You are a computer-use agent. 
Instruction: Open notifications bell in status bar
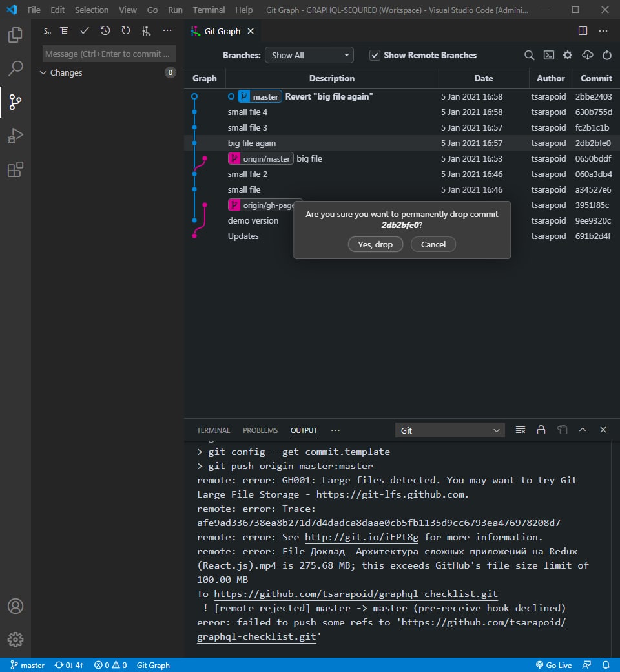(606, 665)
